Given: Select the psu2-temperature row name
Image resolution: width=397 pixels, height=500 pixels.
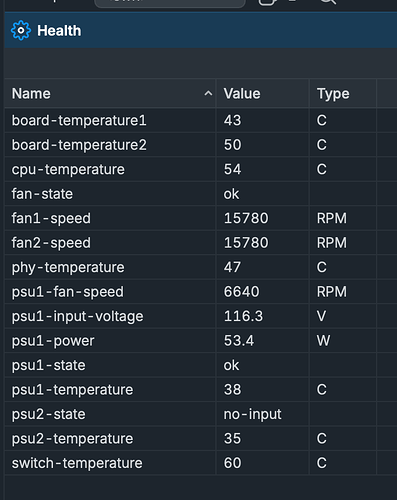Looking at the screenshot, I should [72, 439].
